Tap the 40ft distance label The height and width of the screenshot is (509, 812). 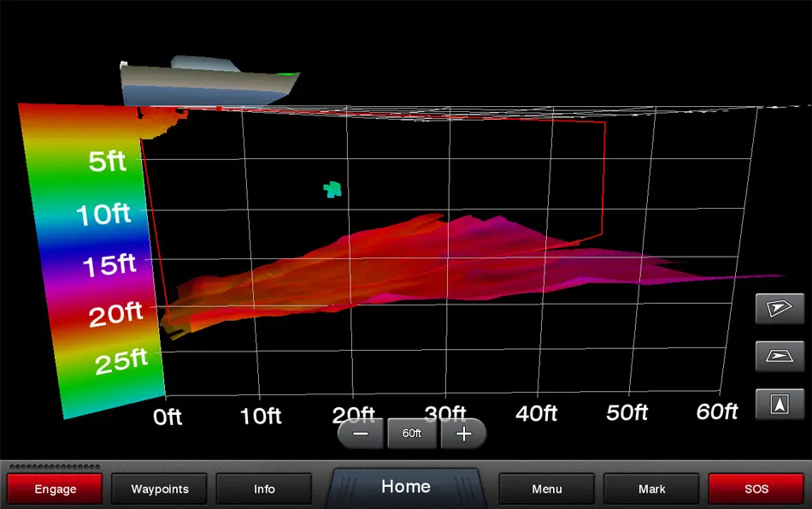[x=536, y=414]
